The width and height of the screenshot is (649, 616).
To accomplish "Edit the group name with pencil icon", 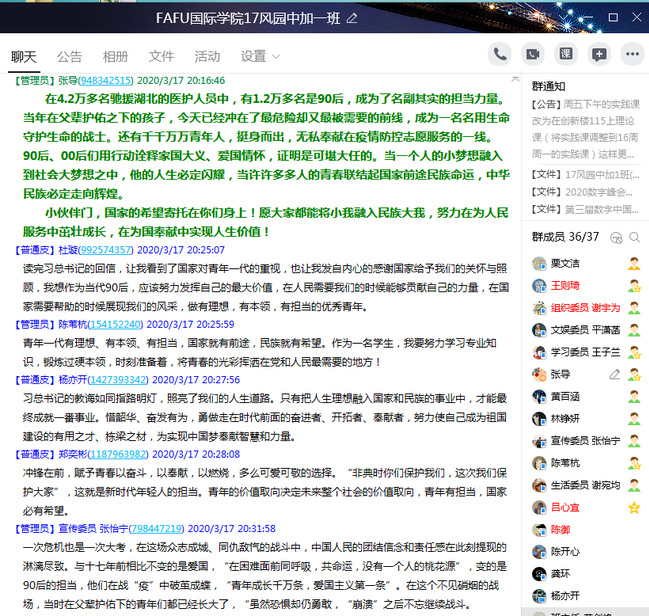I will (x=352, y=19).
